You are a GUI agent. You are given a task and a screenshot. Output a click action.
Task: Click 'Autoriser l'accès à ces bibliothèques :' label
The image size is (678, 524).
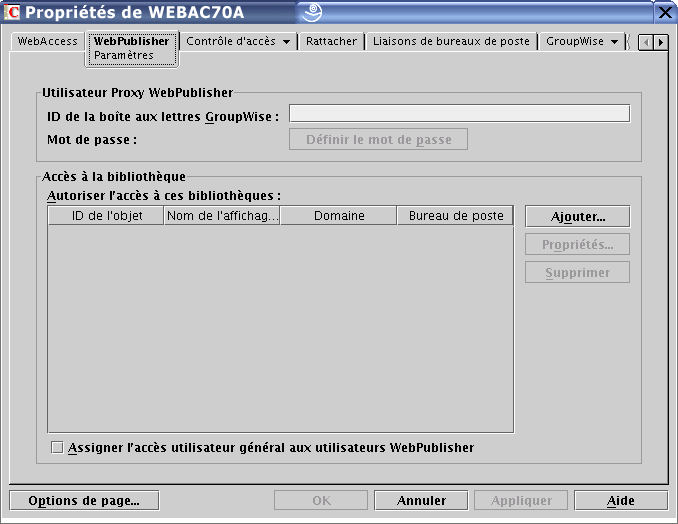164,196
